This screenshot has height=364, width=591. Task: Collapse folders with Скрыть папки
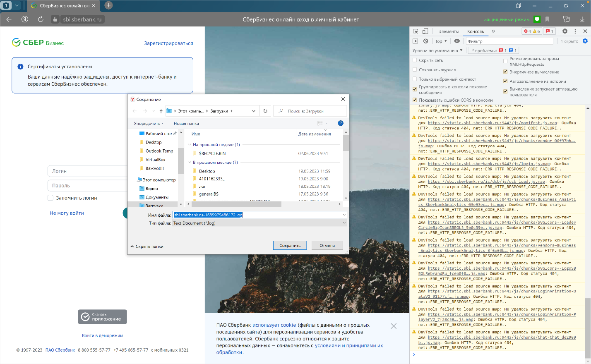pyautogui.click(x=147, y=246)
